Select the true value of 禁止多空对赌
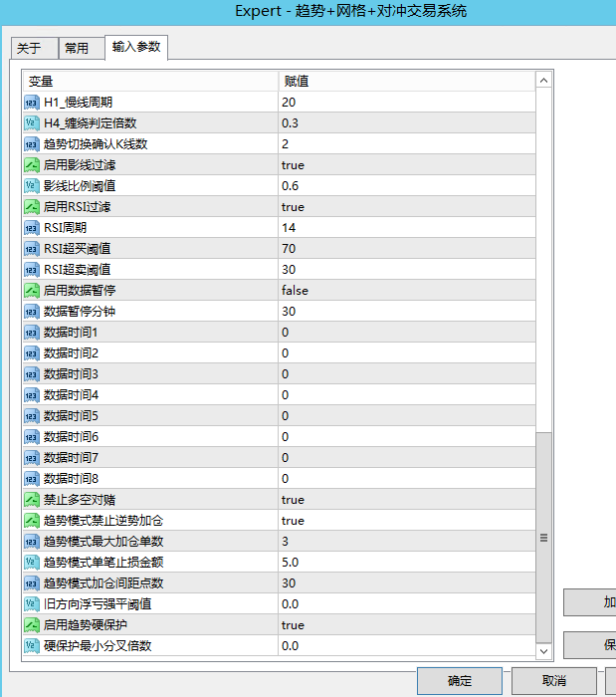This screenshot has height=697, width=616. coord(293,500)
